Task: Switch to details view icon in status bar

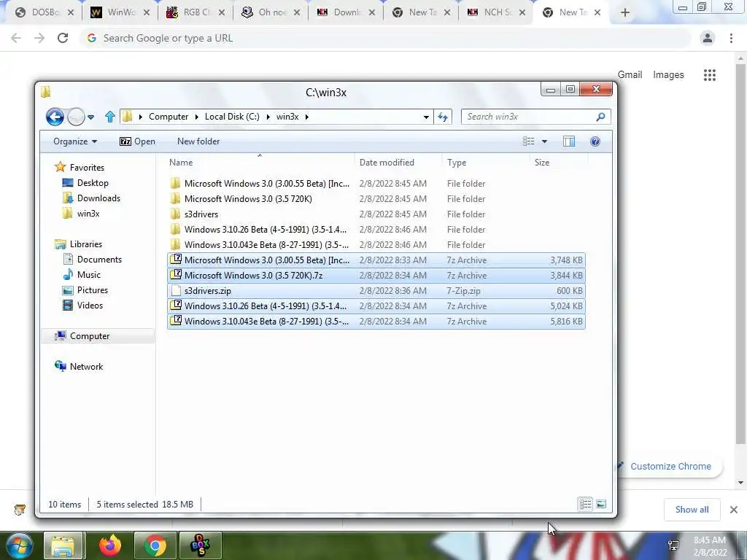Action: (x=586, y=504)
